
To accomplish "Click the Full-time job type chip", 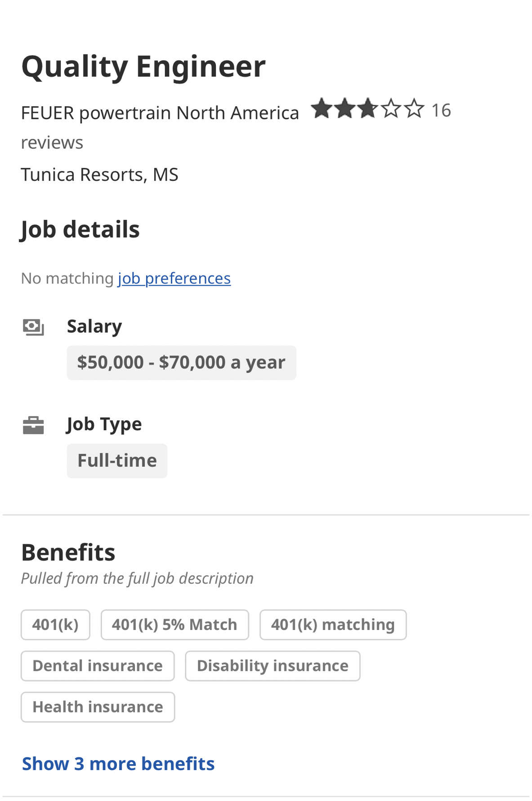I will (117, 461).
